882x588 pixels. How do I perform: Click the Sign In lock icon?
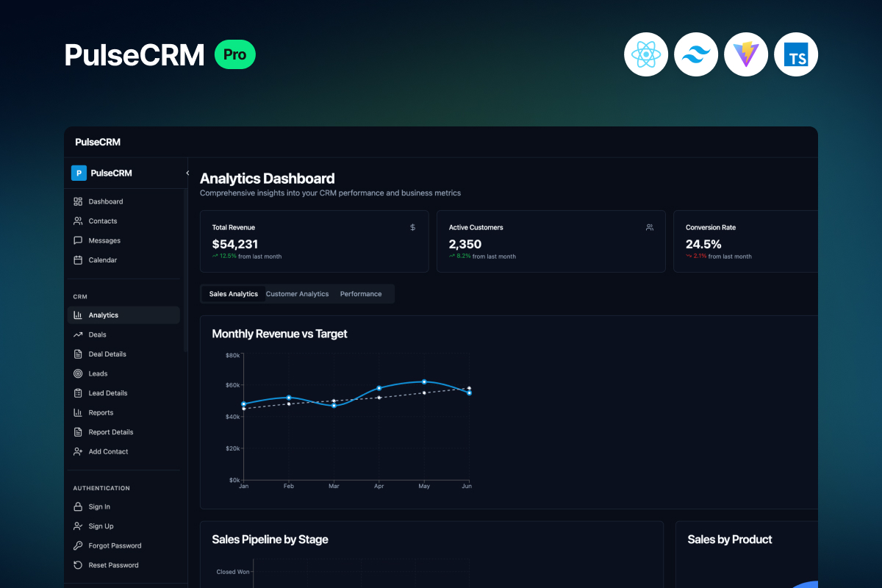(78, 507)
